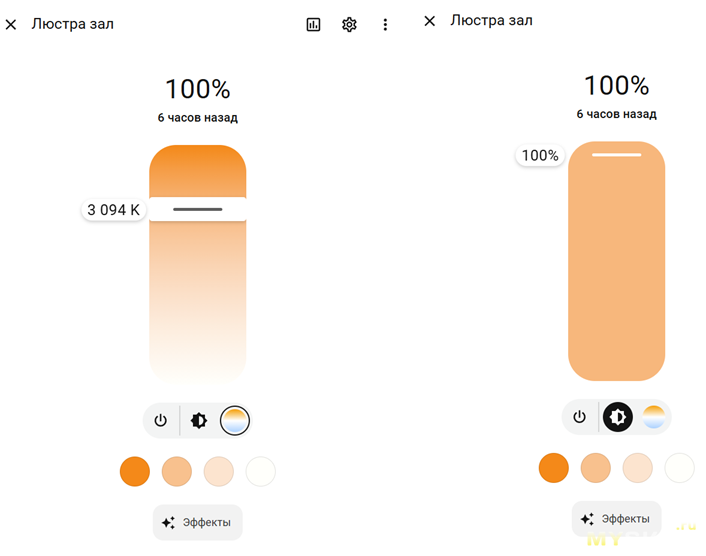Close the left Люстра зал dialog
The height and width of the screenshot is (556, 706).
11,24
